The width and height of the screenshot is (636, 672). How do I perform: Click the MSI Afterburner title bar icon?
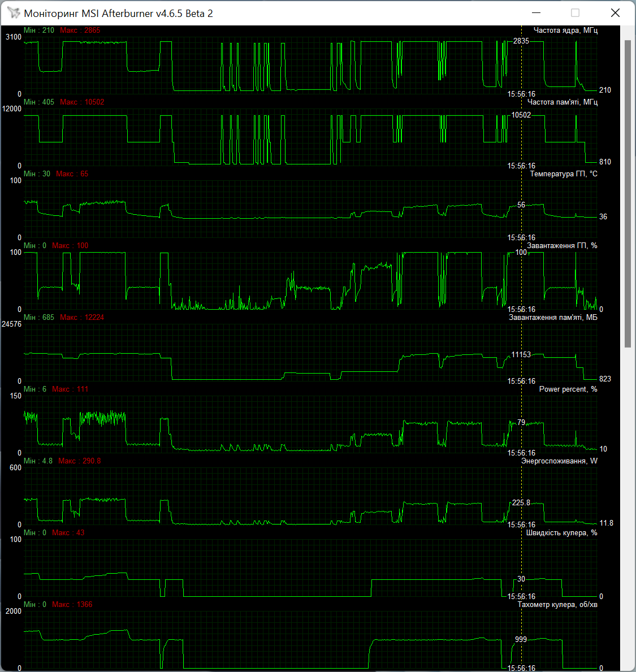pyautogui.click(x=14, y=13)
